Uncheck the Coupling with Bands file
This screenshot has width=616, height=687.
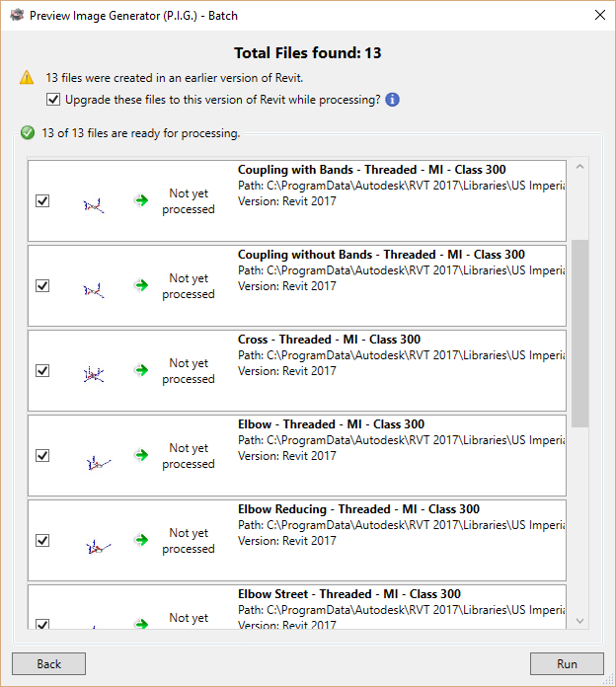tap(42, 200)
